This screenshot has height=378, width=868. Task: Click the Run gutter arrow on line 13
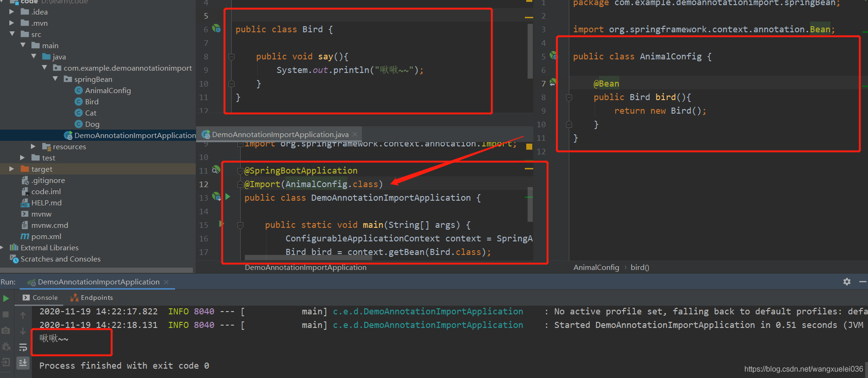click(228, 197)
